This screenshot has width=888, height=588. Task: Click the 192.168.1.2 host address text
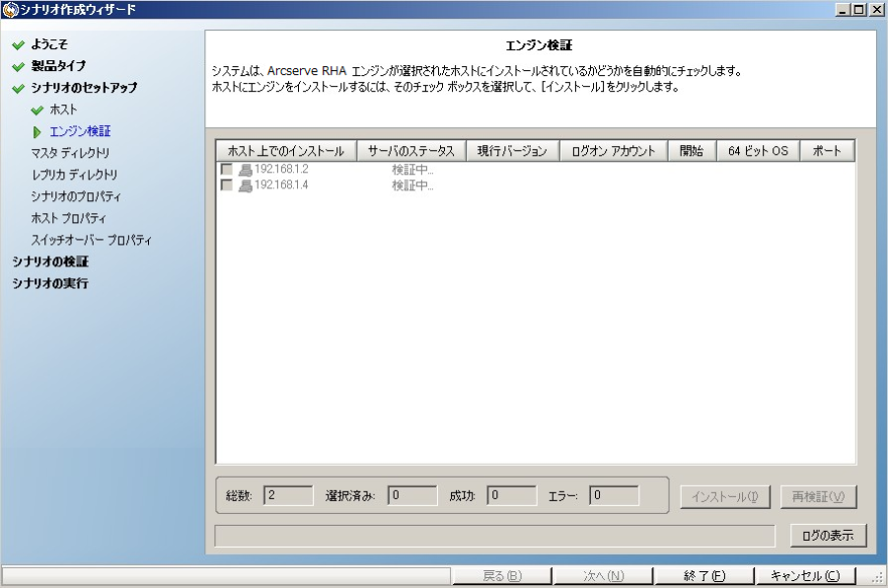[281, 169]
